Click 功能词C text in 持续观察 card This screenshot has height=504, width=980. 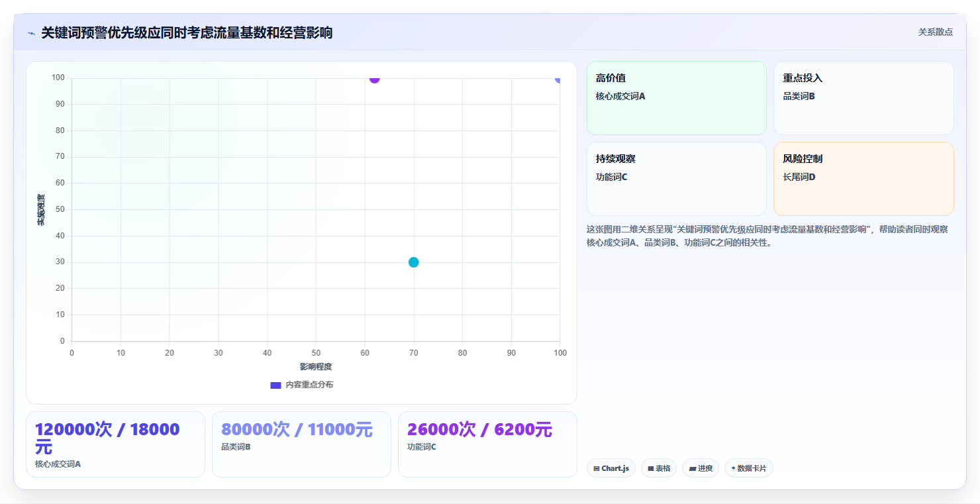611,177
